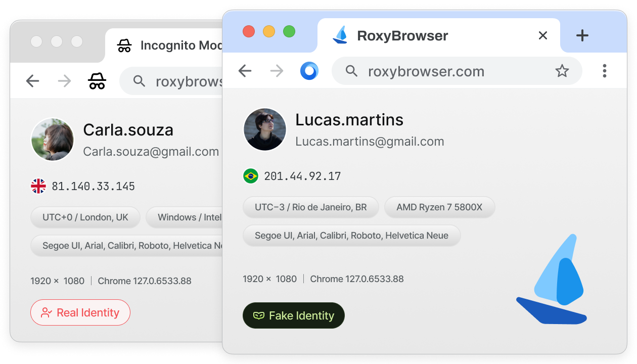
Task: Click the back arrow in Incognito window
Action: 32,81
